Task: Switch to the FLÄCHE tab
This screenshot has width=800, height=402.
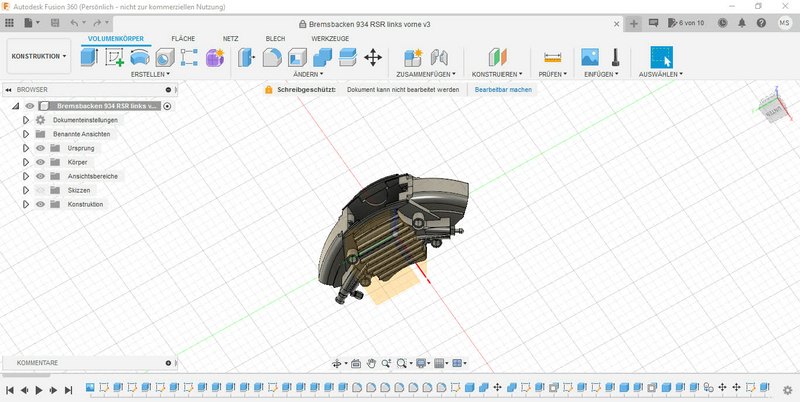Action: pyautogui.click(x=183, y=39)
